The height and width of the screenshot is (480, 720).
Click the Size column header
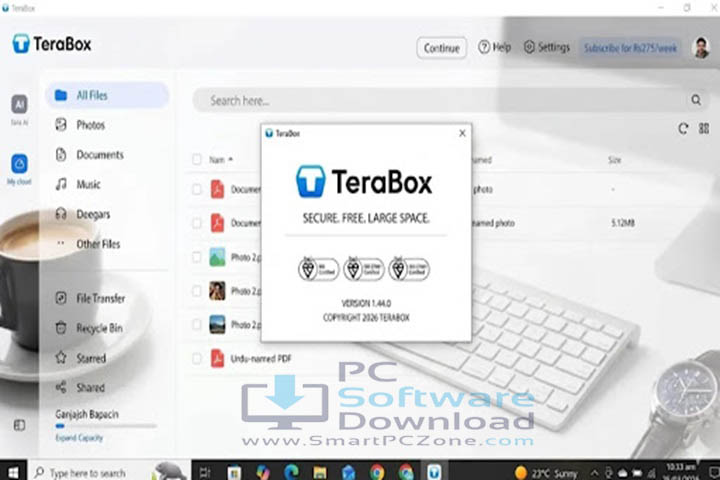(615, 160)
